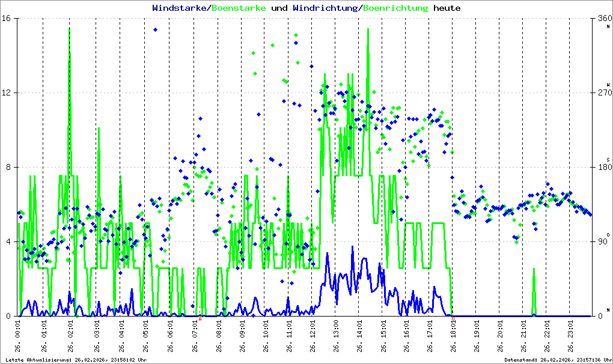
Task: Click the time label 26. 13:00
Action: (336, 336)
